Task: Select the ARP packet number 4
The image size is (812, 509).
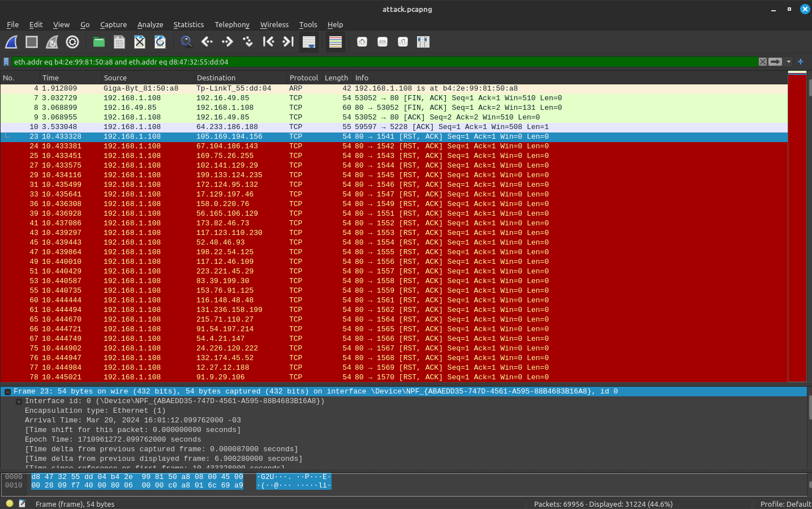Action: (394, 88)
